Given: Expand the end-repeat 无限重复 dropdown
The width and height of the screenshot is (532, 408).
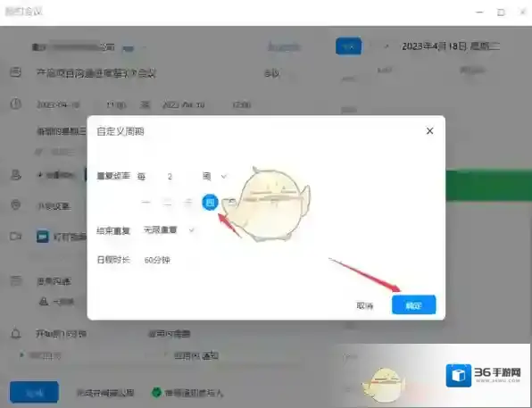Looking at the screenshot, I should point(169,230).
